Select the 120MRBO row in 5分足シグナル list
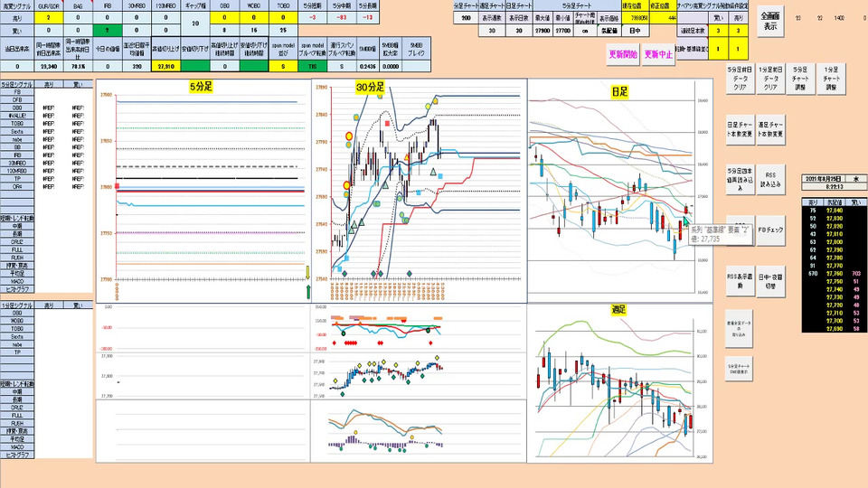The height and width of the screenshot is (488, 868). (x=17, y=172)
